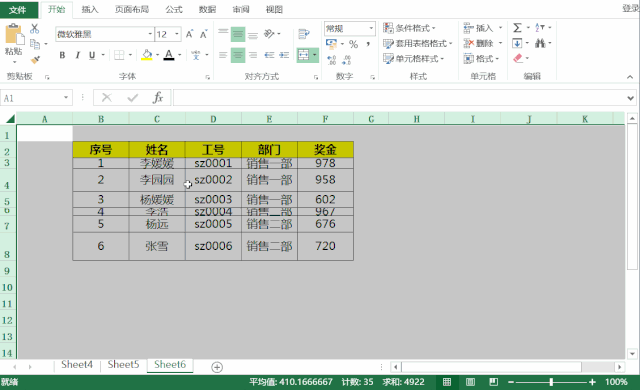
Task: Collapse the ribbon with chevron
Action: 630,77
